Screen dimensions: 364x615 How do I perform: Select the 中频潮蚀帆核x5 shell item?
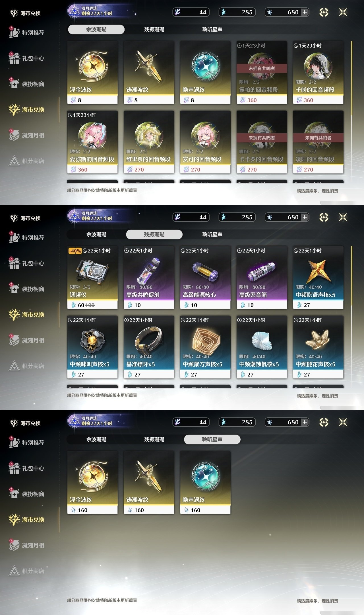point(262,347)
